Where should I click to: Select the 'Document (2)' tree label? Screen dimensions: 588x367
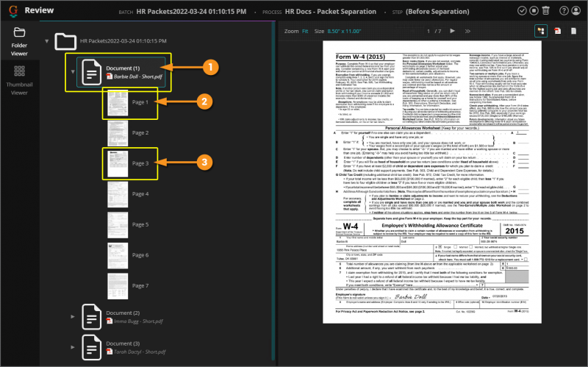tap(123, 313)
